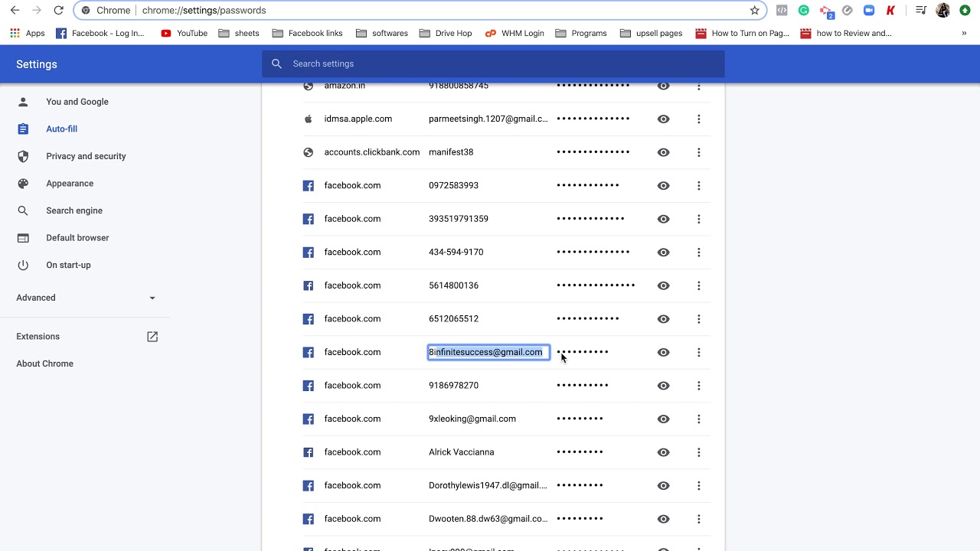Viewport: 980px width, 551px height.
Task: Bookmark this page with the star icon
Action: (x=754, y=11)
